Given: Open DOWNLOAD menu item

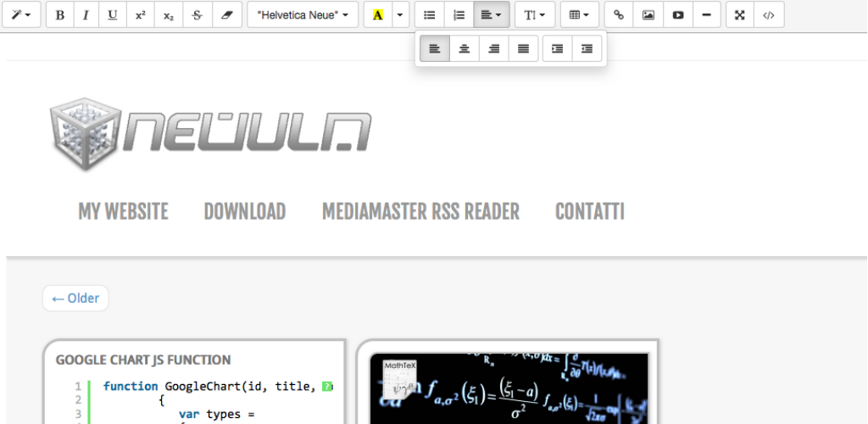Looking at the screenshot, I should click(245, 211).
